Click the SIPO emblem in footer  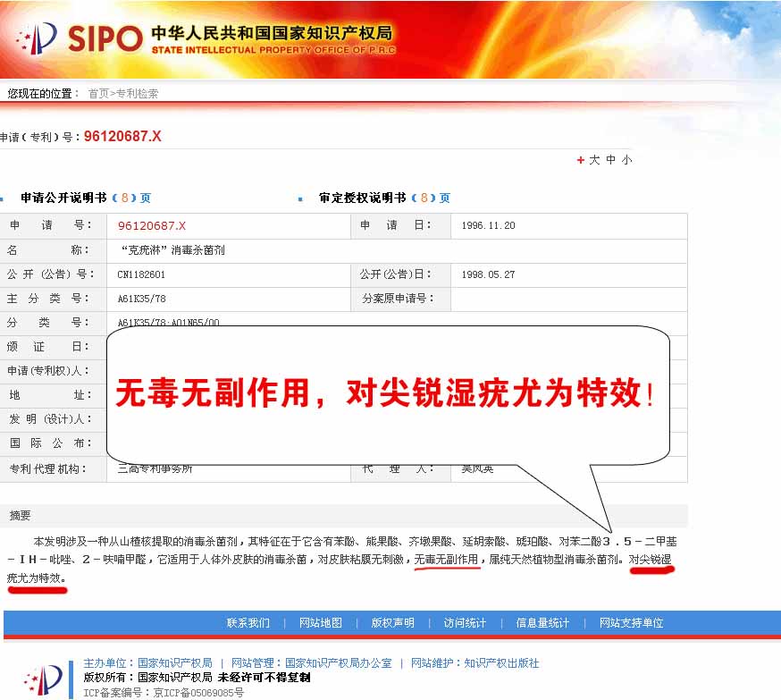(x=43, y=679)
